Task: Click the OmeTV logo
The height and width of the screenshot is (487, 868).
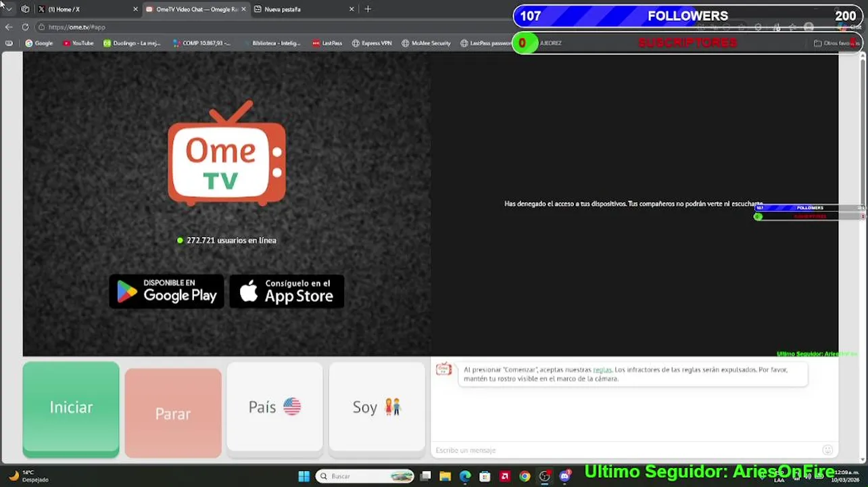Action: coord(226,154)
